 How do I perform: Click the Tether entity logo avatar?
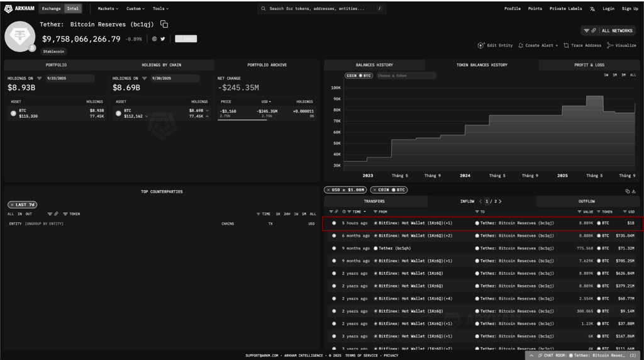click(x=19, y=37)
